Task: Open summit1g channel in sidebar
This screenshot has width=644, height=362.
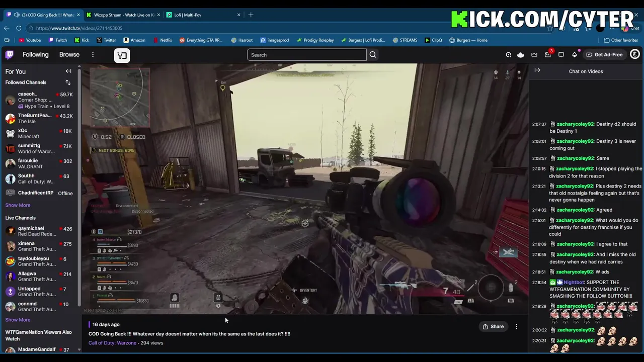Action: pyautogui.click(x=39, y=148)
